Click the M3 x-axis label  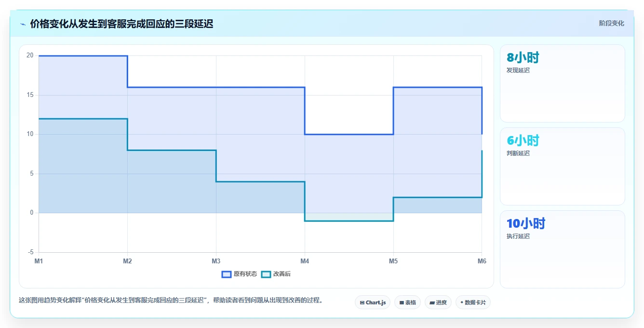216,261
